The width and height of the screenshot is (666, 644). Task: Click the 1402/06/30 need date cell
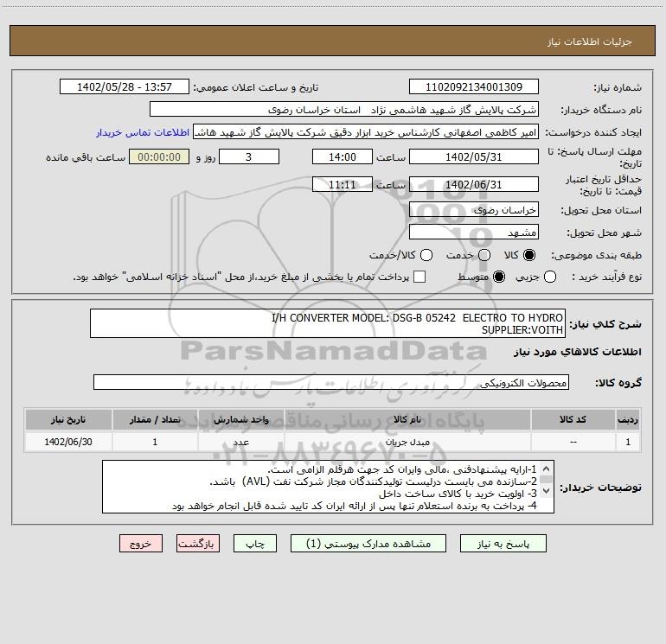tap(68, 442)
